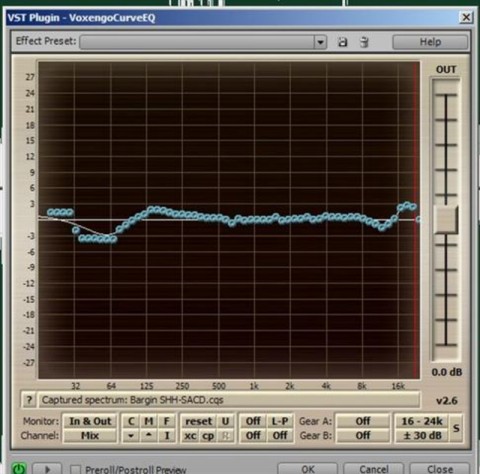This screenshot has height=474, width=480.
Task: Click the reset curve button
Action: pyautogui.click(x=199, y=421)
